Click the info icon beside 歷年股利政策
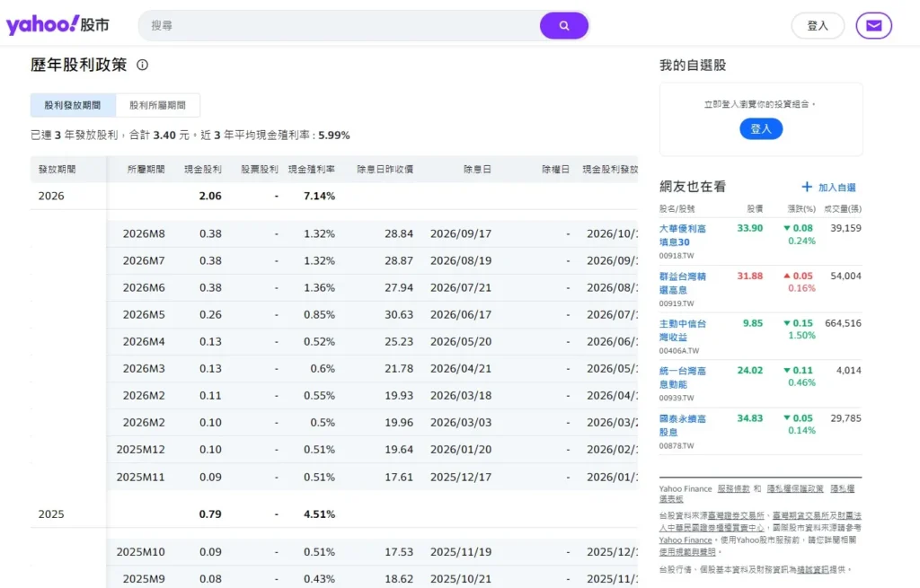The width and height of the screenshot is (920, 588). click(143, 65)
